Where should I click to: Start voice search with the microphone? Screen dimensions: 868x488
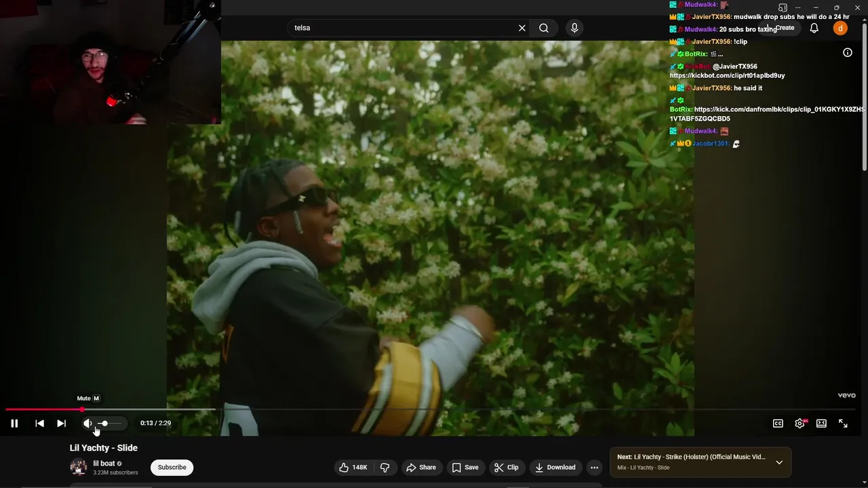point(574,28)
